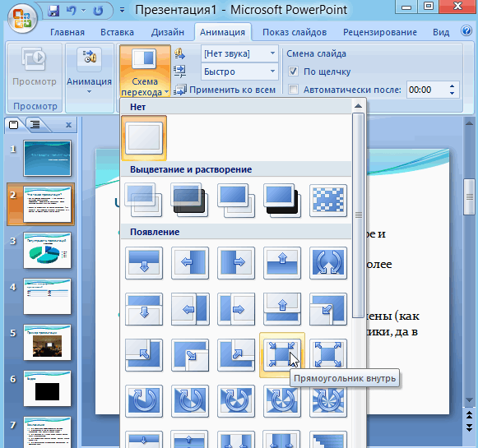Toggle the По щелчку checkbox
Image resolution: width=478 pixels, height=448 pixels.
pos(293,72)
